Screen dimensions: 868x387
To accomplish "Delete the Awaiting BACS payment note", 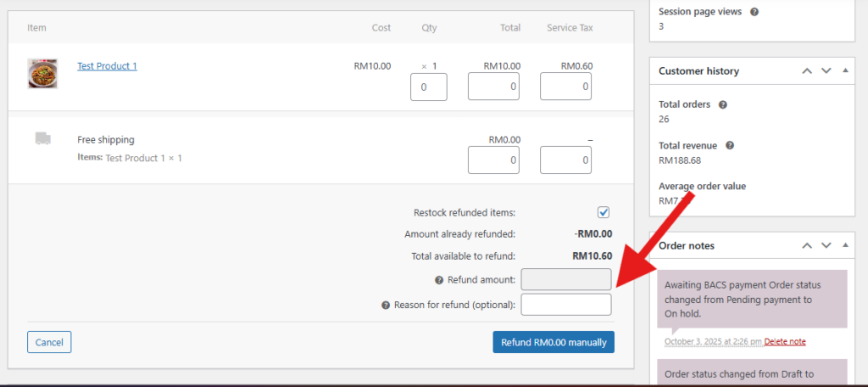I will [x=785, y=341].
